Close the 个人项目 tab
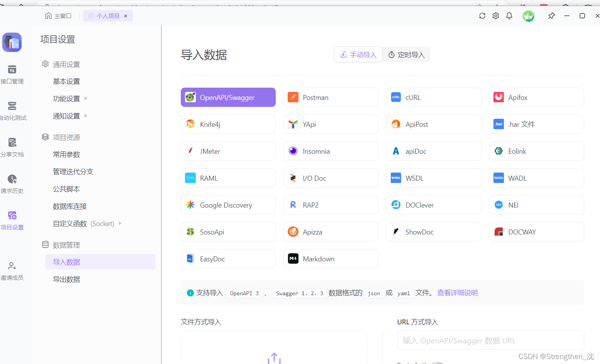This screenshot has width=600, height=364. pos(126,16)
